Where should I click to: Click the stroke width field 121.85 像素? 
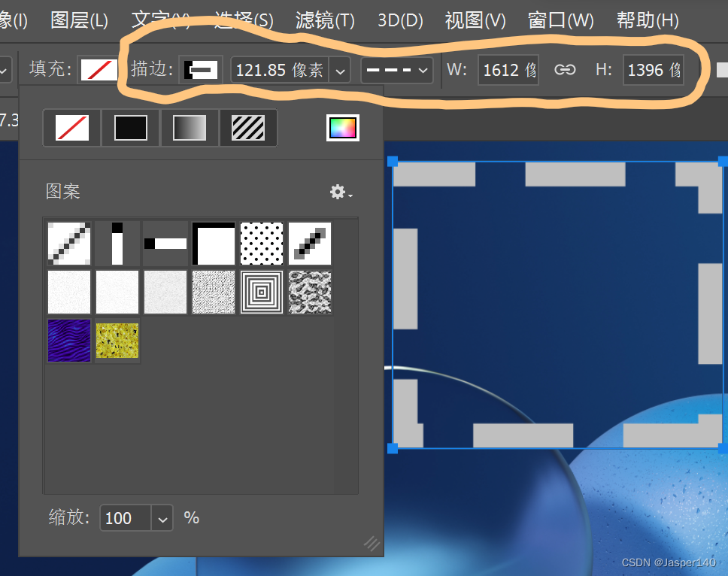tap(280, 70)
